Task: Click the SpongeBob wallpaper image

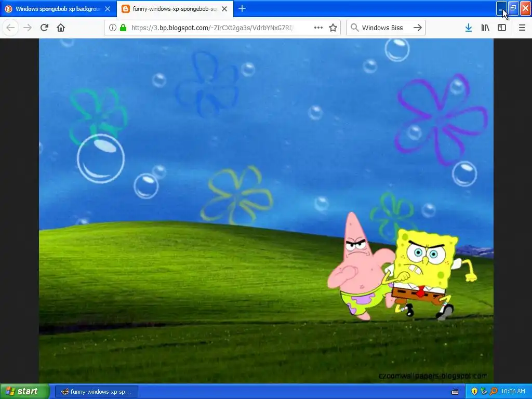Action: (266, 211)
